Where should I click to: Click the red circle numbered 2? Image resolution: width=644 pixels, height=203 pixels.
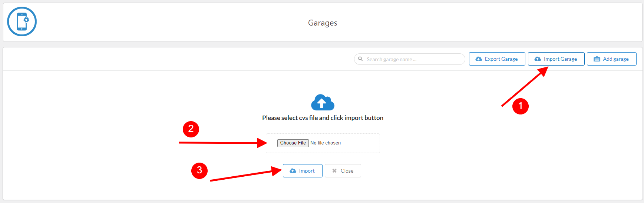click(191, 129)
